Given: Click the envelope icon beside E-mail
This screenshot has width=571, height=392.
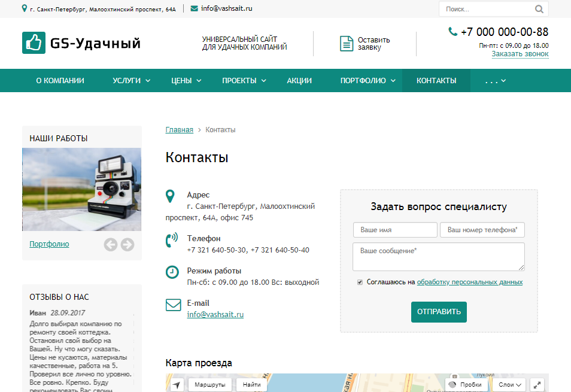Looking at the screenshot, I should [x=173, y=305].
